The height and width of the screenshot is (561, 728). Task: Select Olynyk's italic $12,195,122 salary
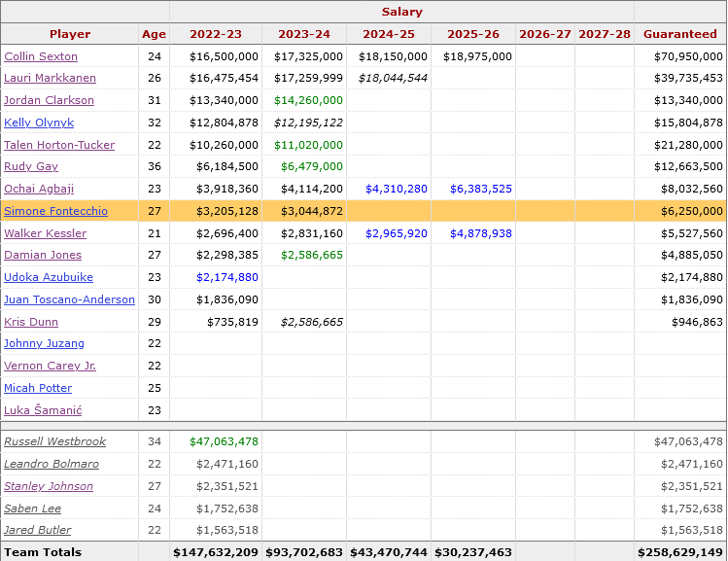point(308,123)
